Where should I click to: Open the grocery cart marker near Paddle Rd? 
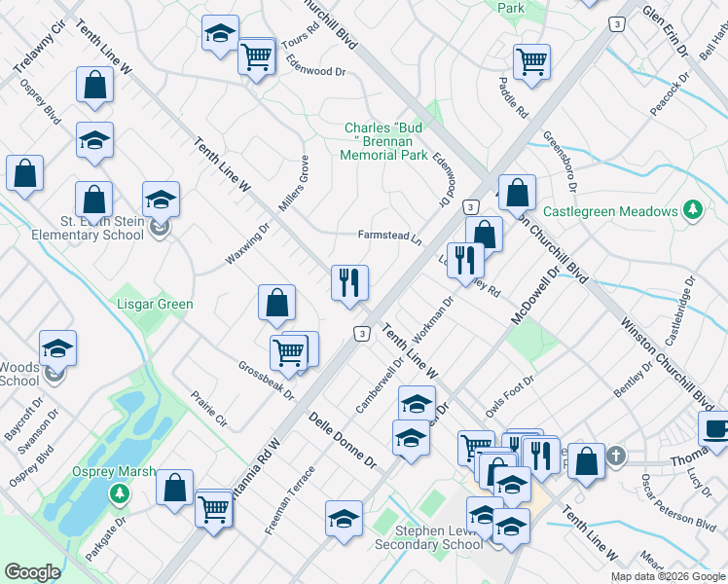click(x=531, y=62)
